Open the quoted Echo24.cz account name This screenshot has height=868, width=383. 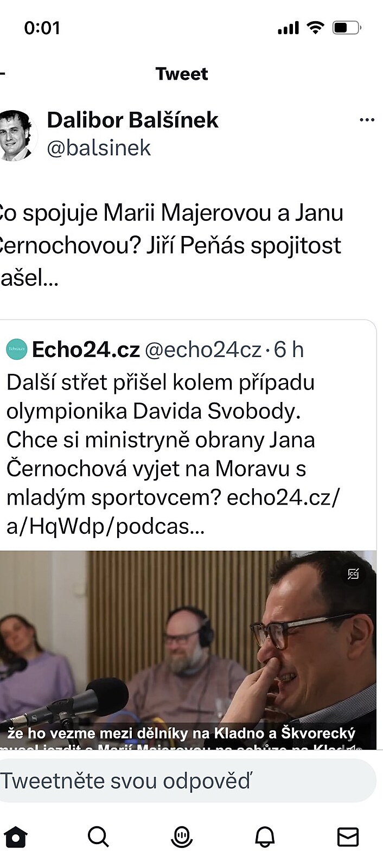[86, 349]
